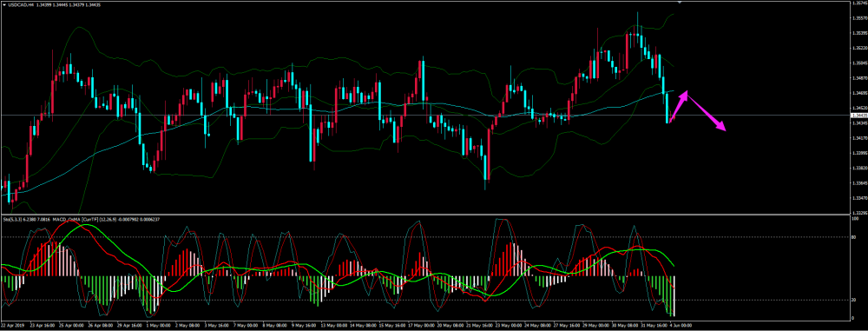Screen dimensions: 868x331
Task: Click the 17 May 00:00 time label
Action: point(421,326)
